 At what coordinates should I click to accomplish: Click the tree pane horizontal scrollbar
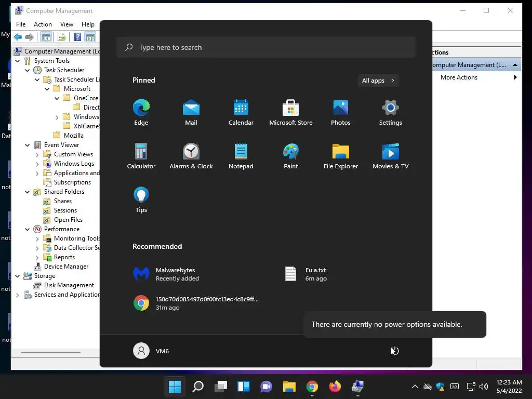(x=50, y=353)
